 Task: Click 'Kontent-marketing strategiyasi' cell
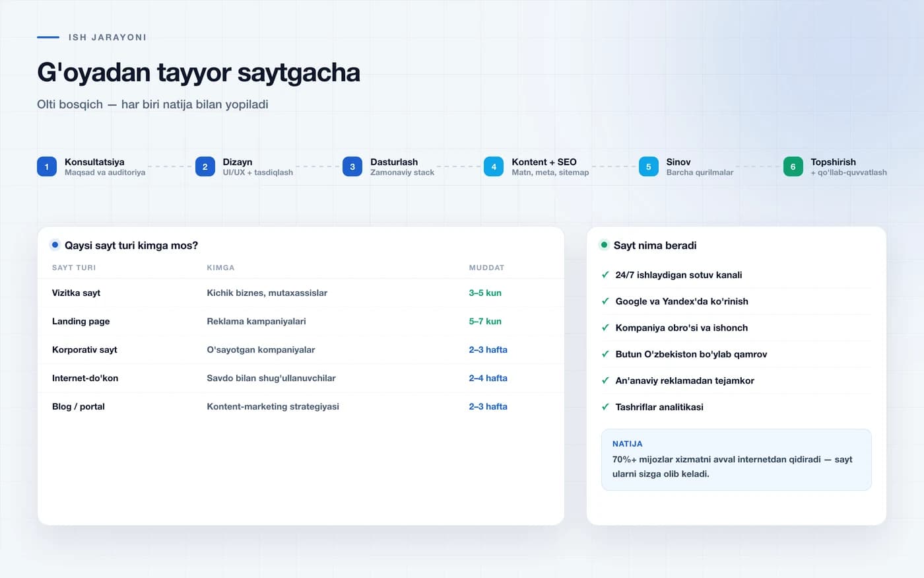click(x=273, y=406)
